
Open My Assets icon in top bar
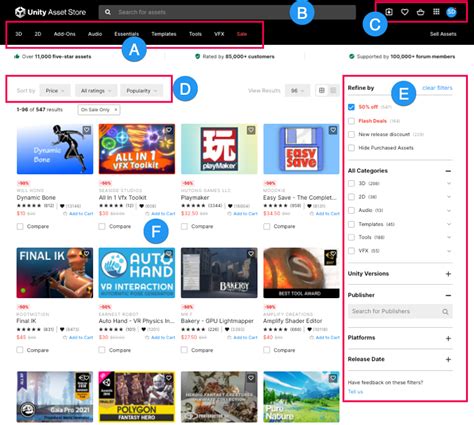(389, 12)
